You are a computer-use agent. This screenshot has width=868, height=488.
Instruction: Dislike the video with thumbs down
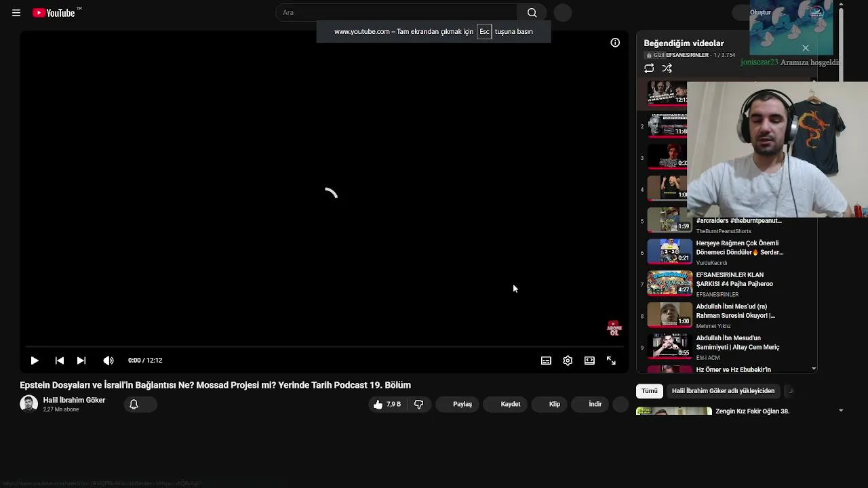[419, 404]
